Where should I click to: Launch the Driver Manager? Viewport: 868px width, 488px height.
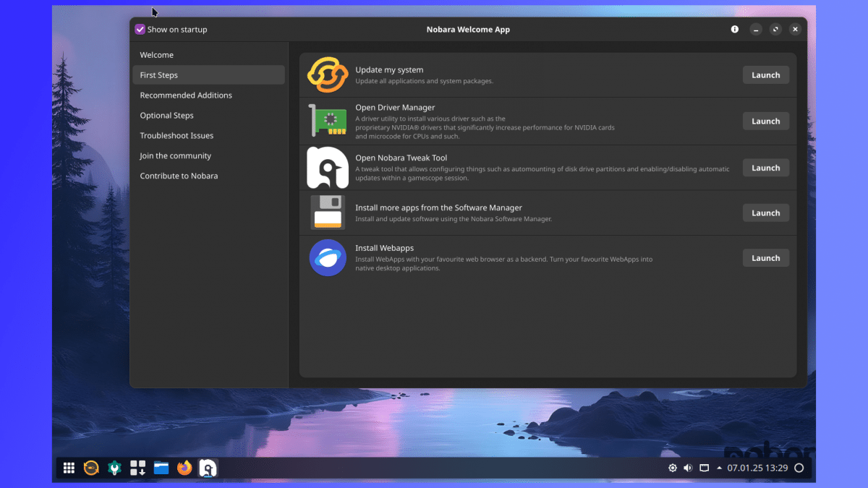tap(765, 121)
